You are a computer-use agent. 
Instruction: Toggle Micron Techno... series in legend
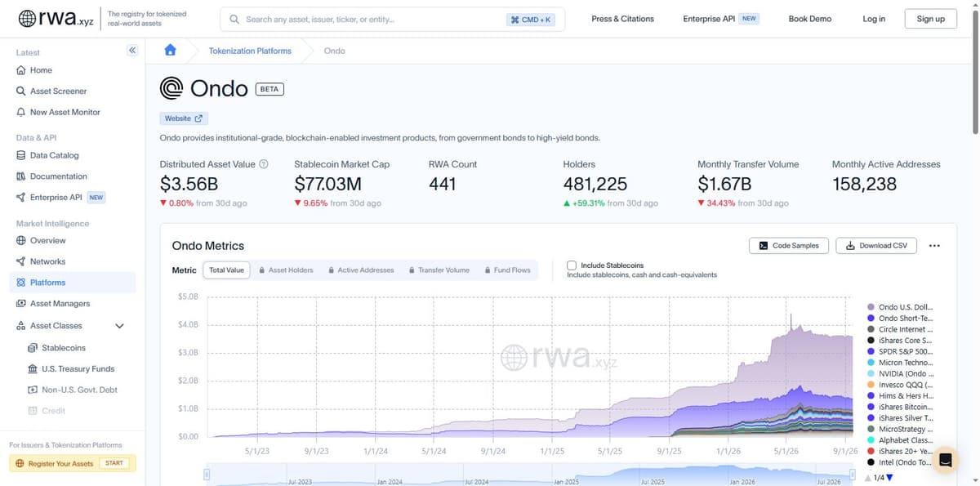click(899, 363)
